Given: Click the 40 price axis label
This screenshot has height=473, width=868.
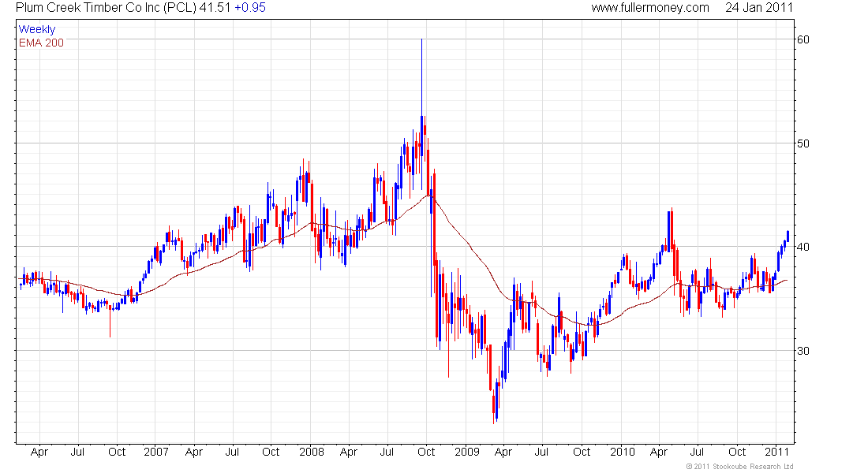Looking at the screenshot, I should (x=803, y=247).
